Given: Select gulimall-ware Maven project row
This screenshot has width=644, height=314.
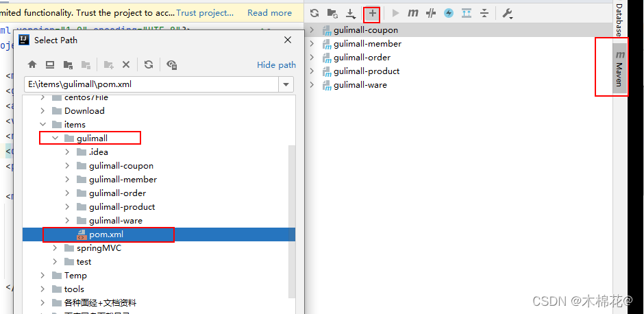Looking at the screenshot, I should 458,84.
